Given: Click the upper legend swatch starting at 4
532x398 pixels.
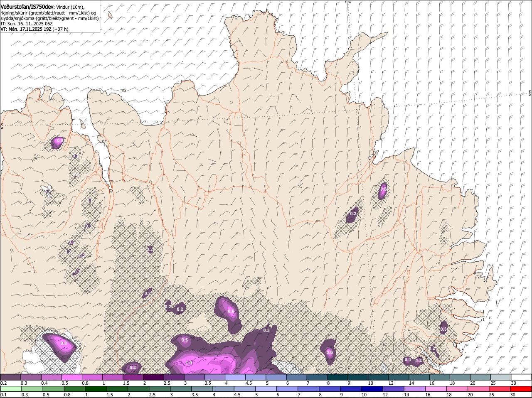Looking at the screenshot, I should pyautogui.click(x=235, y=377).
